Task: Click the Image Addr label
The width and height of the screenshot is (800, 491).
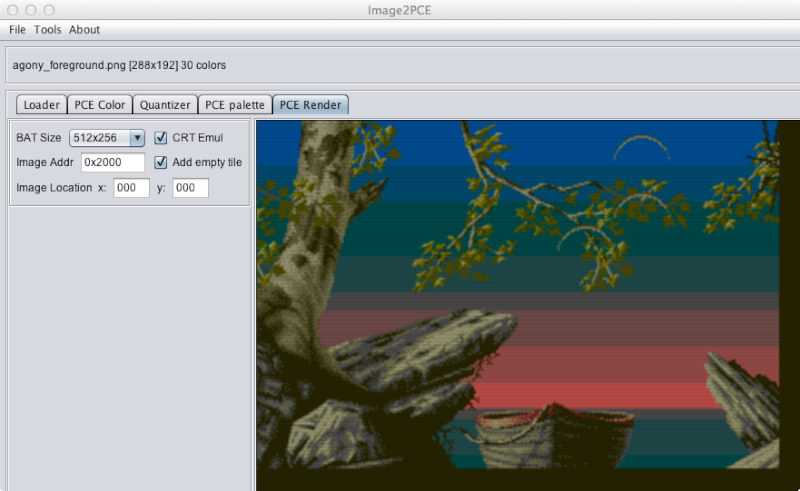Action: [x=45, y=162]
